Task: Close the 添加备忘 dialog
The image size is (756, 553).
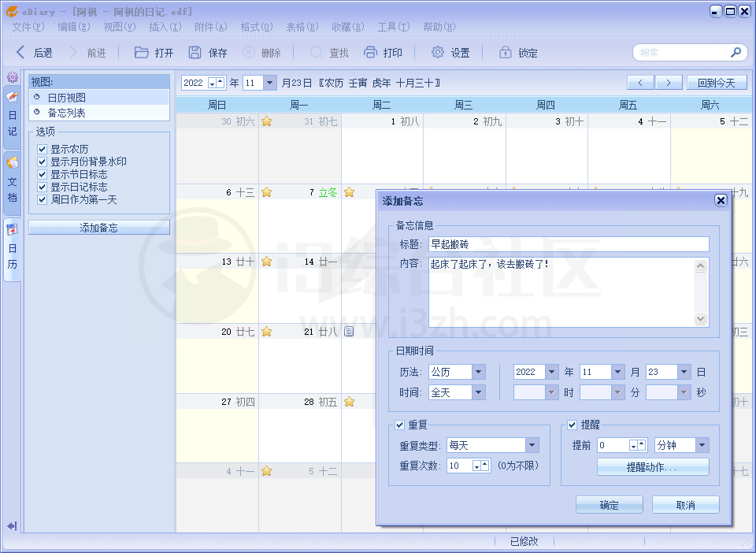Action: point(721,201)
